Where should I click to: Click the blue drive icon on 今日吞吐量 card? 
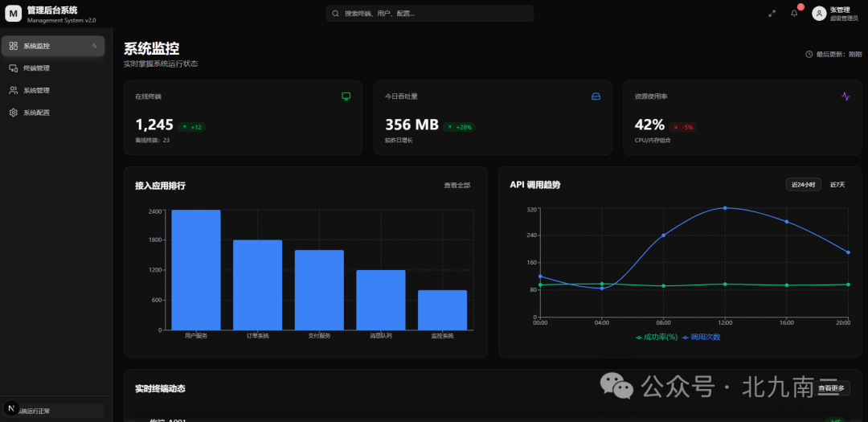596,96
